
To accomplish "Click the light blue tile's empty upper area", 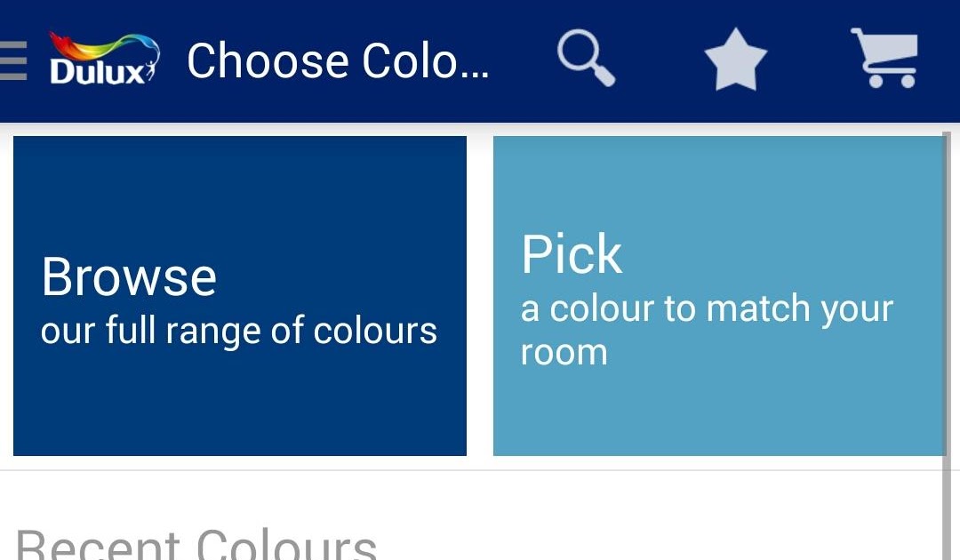I will [718, 178].
